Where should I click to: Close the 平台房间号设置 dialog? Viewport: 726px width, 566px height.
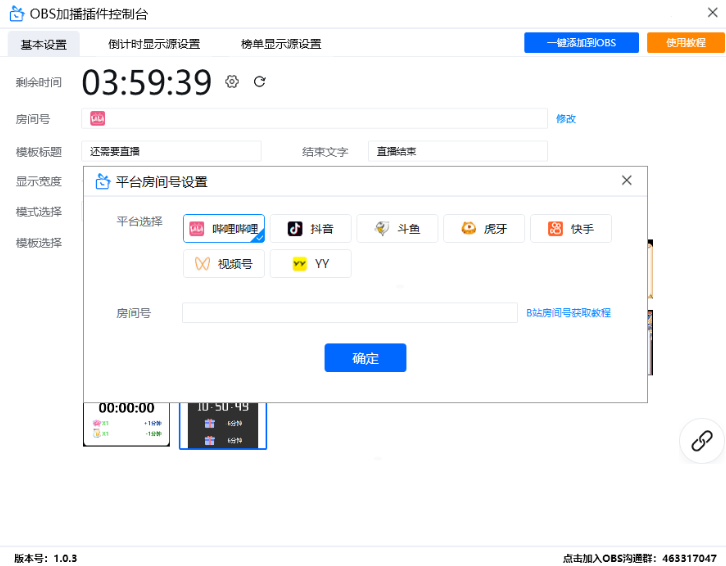pos(627,181)
